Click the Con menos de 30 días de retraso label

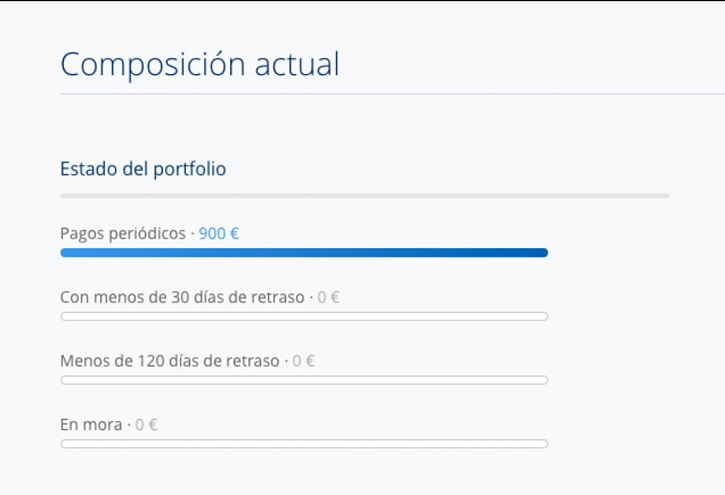[x=182, y=297]
